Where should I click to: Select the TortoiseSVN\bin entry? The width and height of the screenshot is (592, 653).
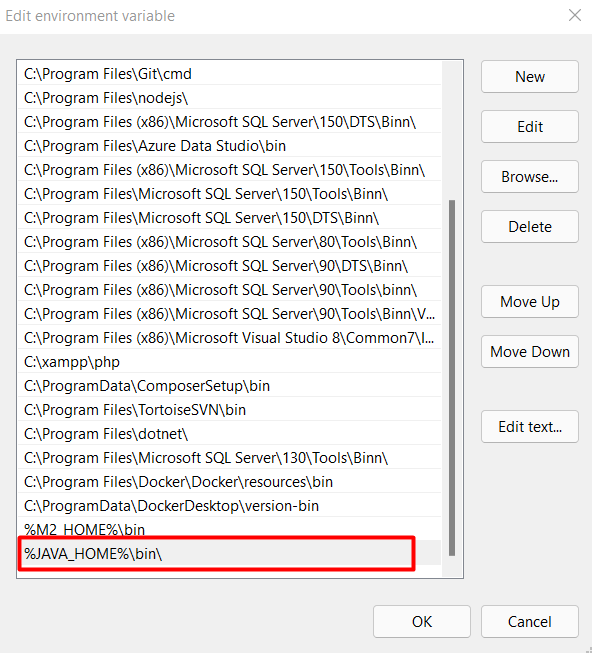[x=229, y=410]
